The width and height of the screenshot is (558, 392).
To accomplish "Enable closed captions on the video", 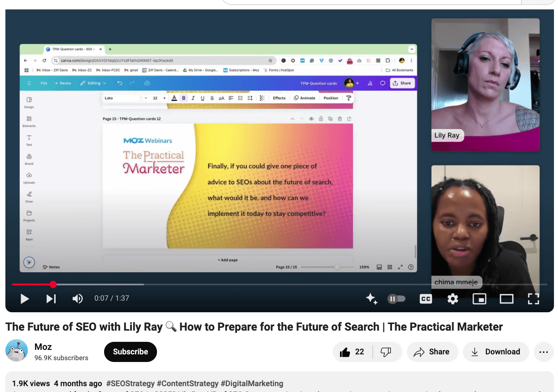I will pos(425,298).
